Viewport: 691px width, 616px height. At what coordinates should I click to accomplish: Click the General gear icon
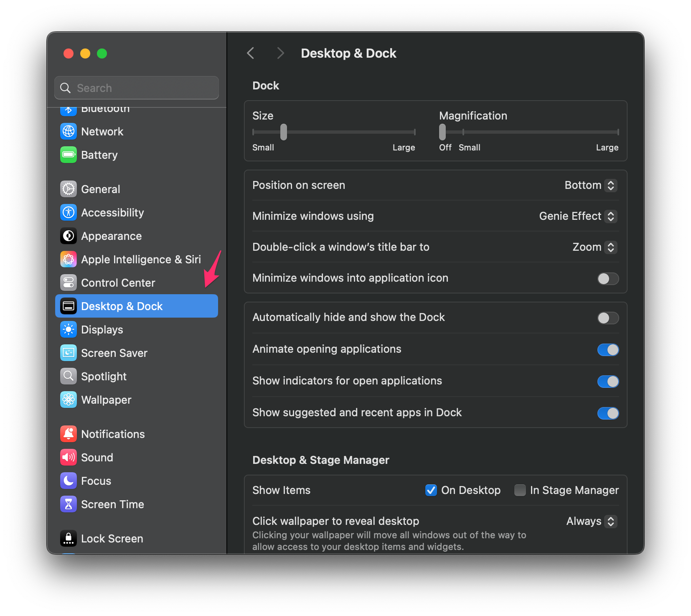pos(69,189)
